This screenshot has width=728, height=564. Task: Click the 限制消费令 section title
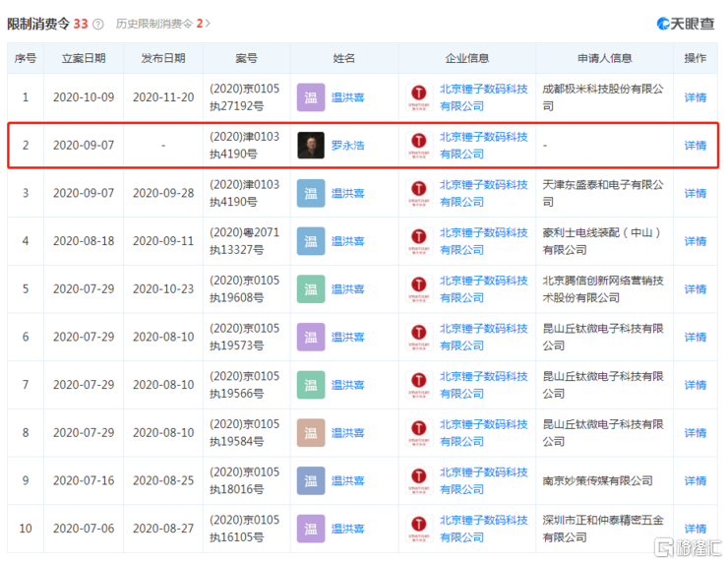pos(38,24)
